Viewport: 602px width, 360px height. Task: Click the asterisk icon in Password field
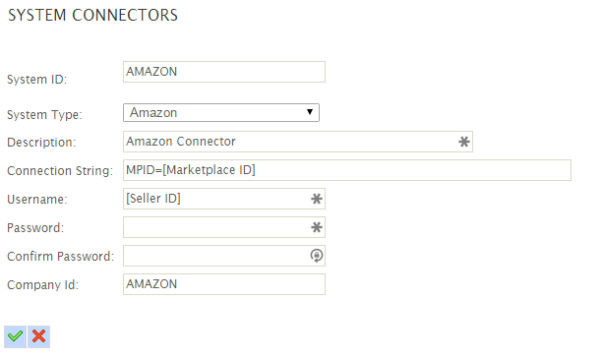(316, 227)
